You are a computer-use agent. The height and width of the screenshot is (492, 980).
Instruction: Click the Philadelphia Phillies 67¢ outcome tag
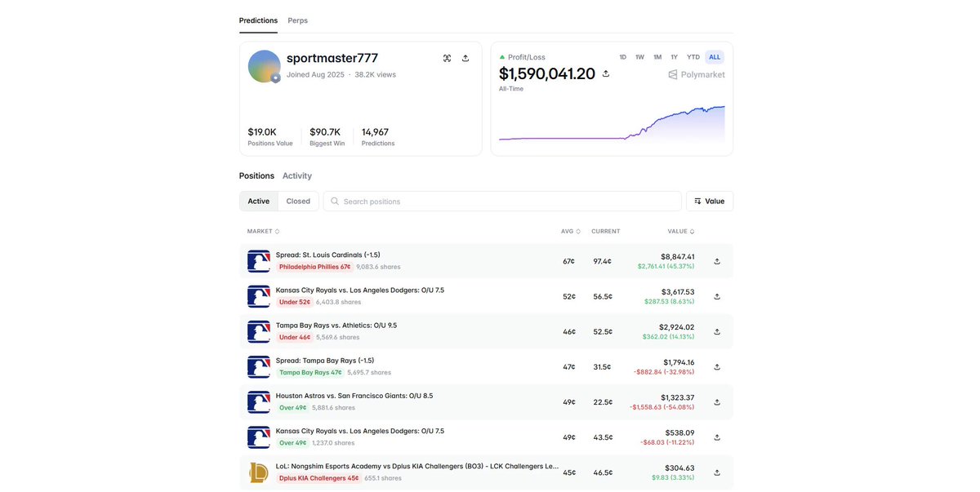pyautogui.click(x=314, y=267)
